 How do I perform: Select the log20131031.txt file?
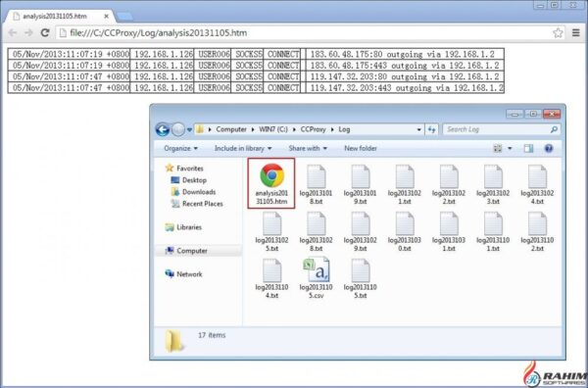(x=449, y=231)
